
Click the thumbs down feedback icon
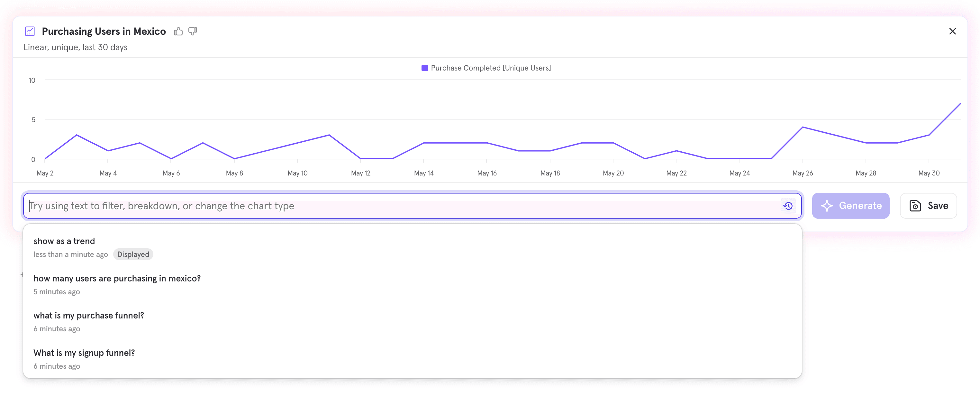click(x=193, y=31)
